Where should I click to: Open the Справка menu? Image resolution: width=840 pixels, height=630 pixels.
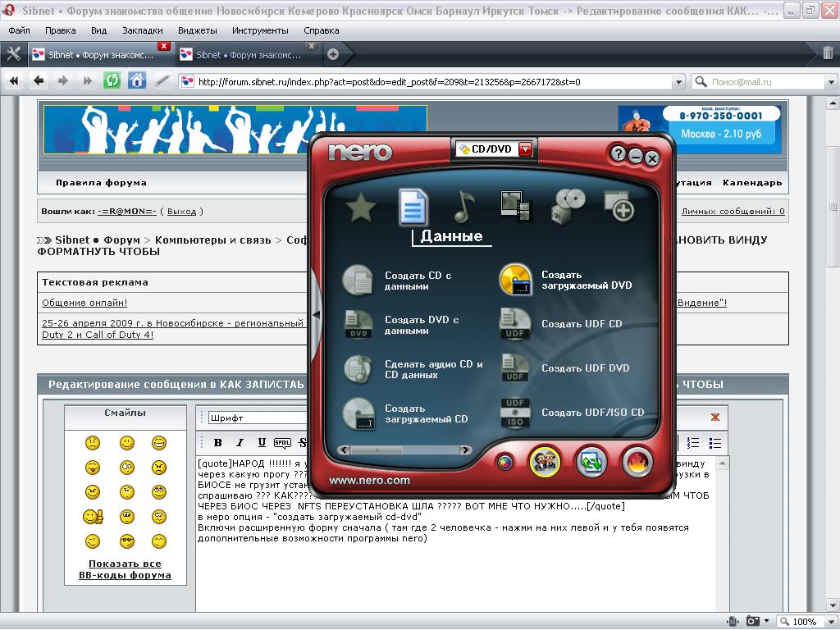coord(321,30)
